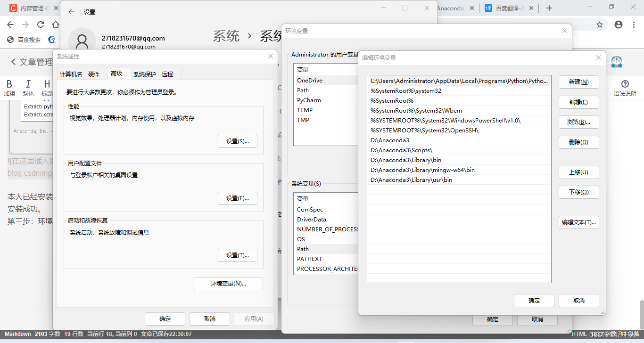Open the browser home page
Image resolution: width=644 pixels, height=343 pixels.
(56, 24)
